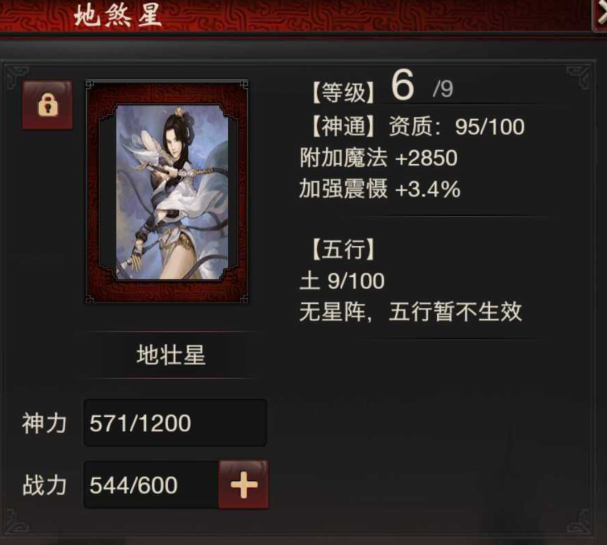
Task: Select the 加强震慑 +3.4% attribute
Action: 380,189
